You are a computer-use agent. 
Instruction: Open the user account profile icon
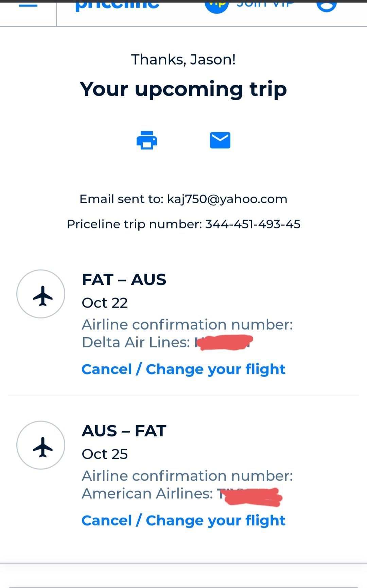coord(326,5)
